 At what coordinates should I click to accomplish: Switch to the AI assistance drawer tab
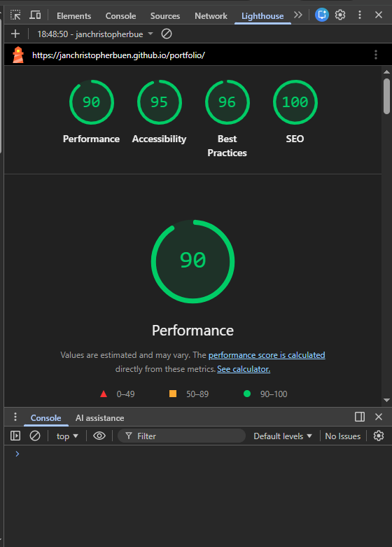pyautogui.click(x=99, y=418)
